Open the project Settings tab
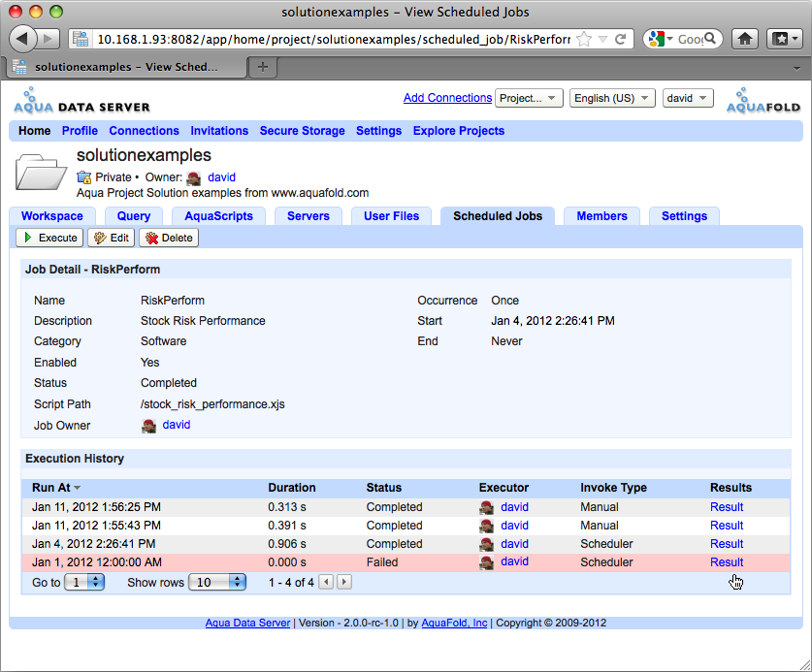 (x=684, y=216)
